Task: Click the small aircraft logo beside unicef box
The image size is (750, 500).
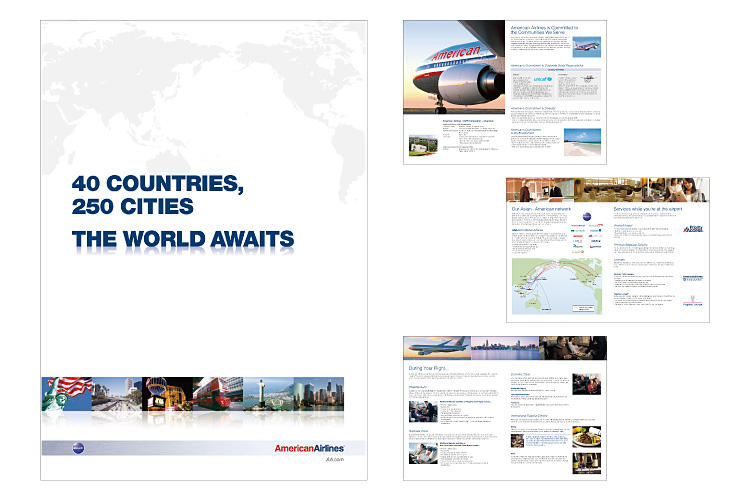Action: coord(587,79)
